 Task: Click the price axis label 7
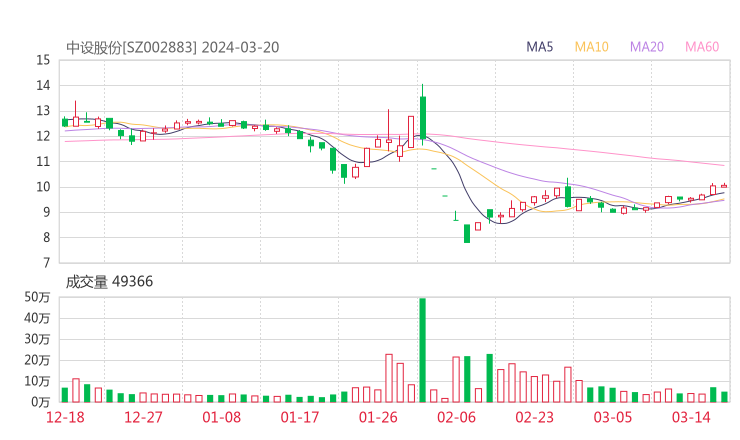[x=46, y=263]
